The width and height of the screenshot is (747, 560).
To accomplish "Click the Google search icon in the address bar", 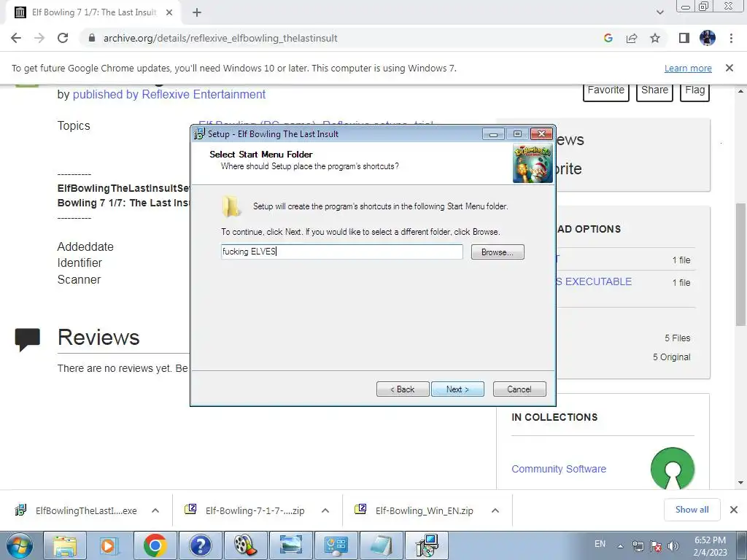I will pyautogui.click(x=608, y=38).
